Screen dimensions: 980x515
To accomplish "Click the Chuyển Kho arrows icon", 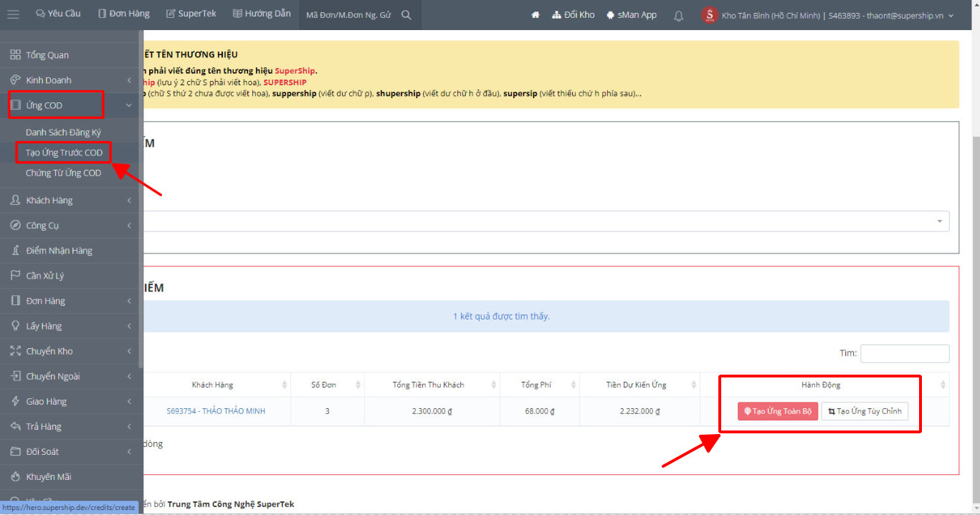I will click(x=15, y=351).
